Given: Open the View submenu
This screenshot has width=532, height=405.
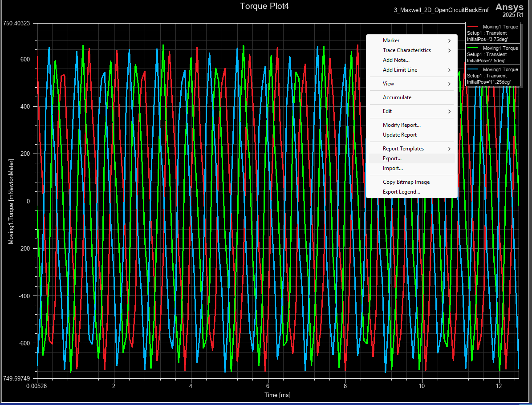Looking at the screenshot, I should [388, 84].
